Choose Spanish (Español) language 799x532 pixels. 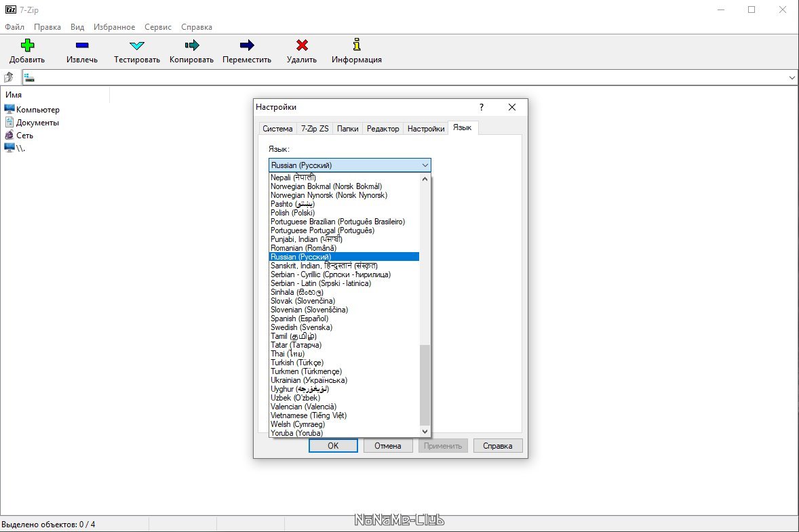pyautogui.click(x=344, y=319)
